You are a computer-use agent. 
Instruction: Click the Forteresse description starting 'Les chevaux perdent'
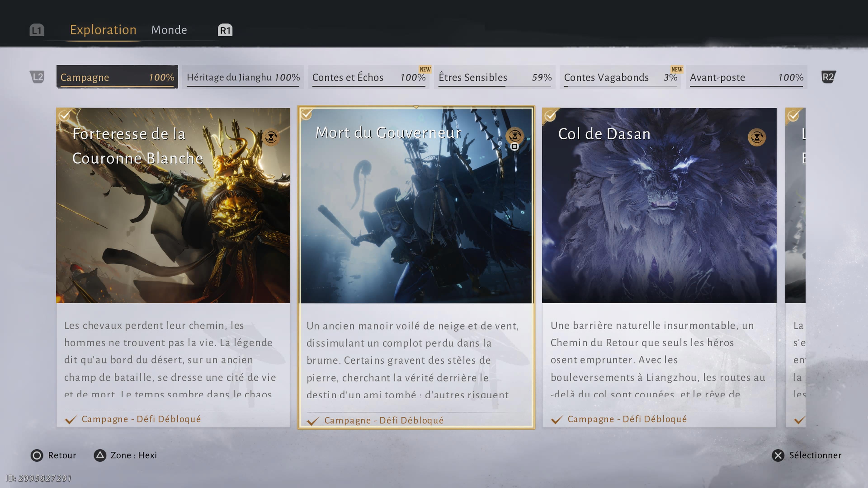coord(170,359)
